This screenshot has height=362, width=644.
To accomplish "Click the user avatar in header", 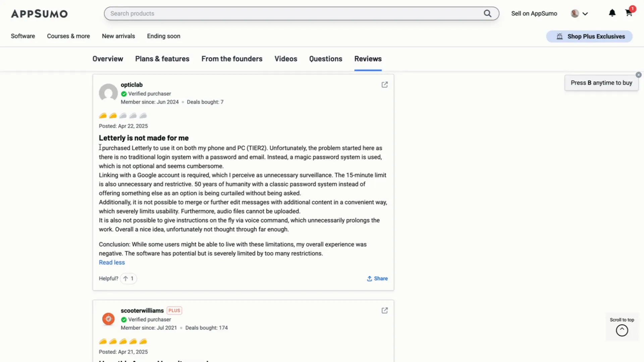I will coord(575,13).
